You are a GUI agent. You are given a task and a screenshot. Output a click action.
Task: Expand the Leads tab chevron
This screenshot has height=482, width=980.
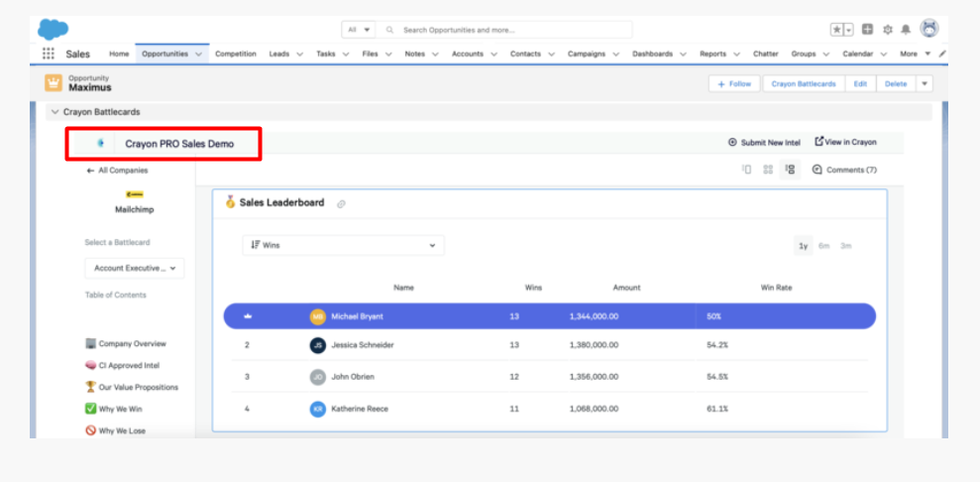(x=299, y=55)
